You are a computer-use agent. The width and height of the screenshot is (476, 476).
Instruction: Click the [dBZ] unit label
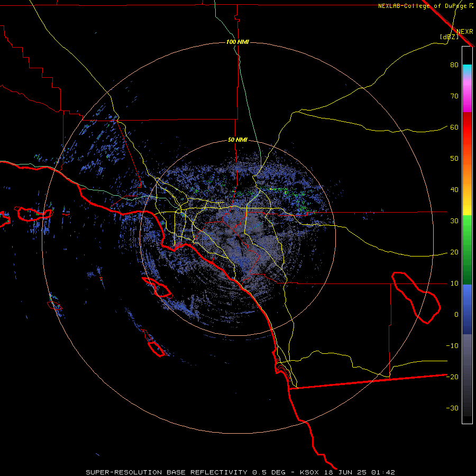(x=449, y=36)
